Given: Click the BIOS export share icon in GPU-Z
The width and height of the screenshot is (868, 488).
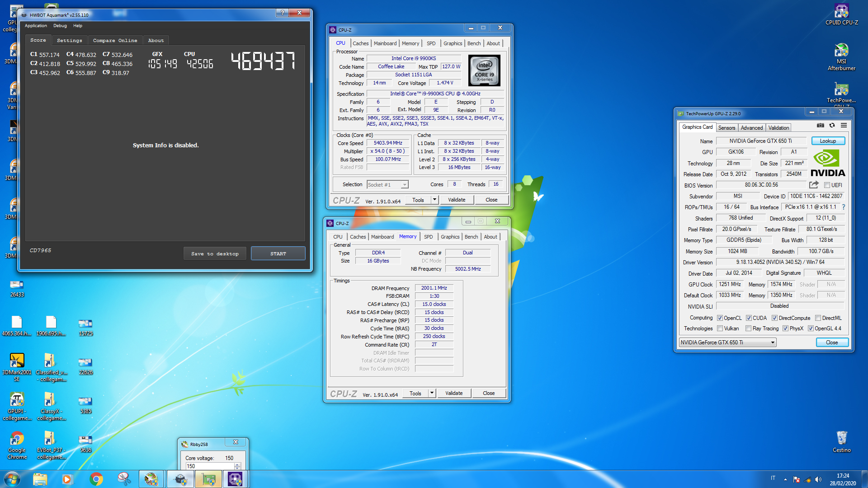Looking at the screenshot, I should (814, 185).
